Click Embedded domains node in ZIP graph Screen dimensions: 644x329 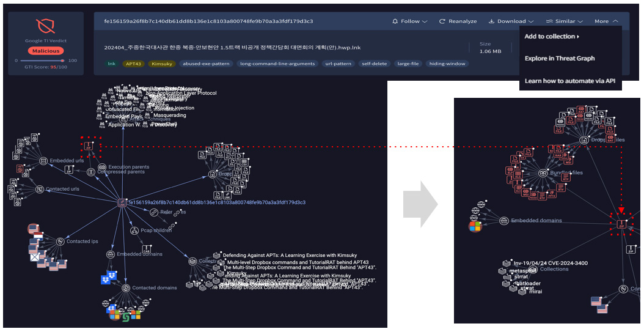coord(504,221)
